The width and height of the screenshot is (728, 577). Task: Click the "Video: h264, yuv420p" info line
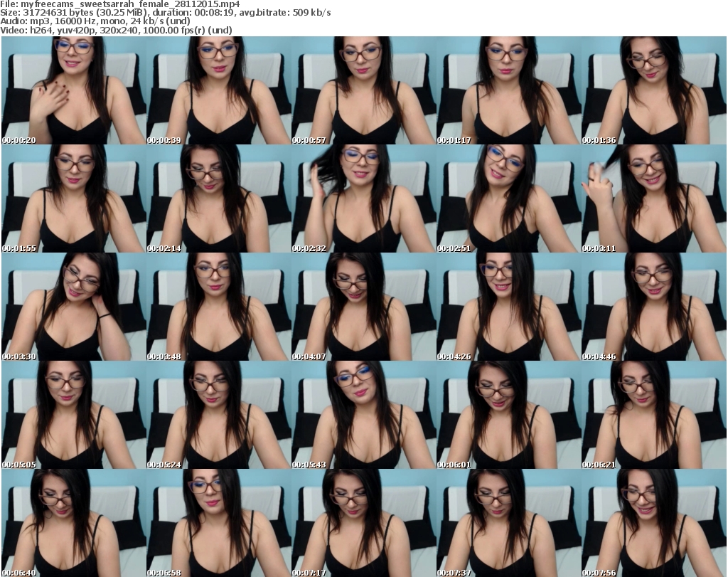(x=116, y=30)
